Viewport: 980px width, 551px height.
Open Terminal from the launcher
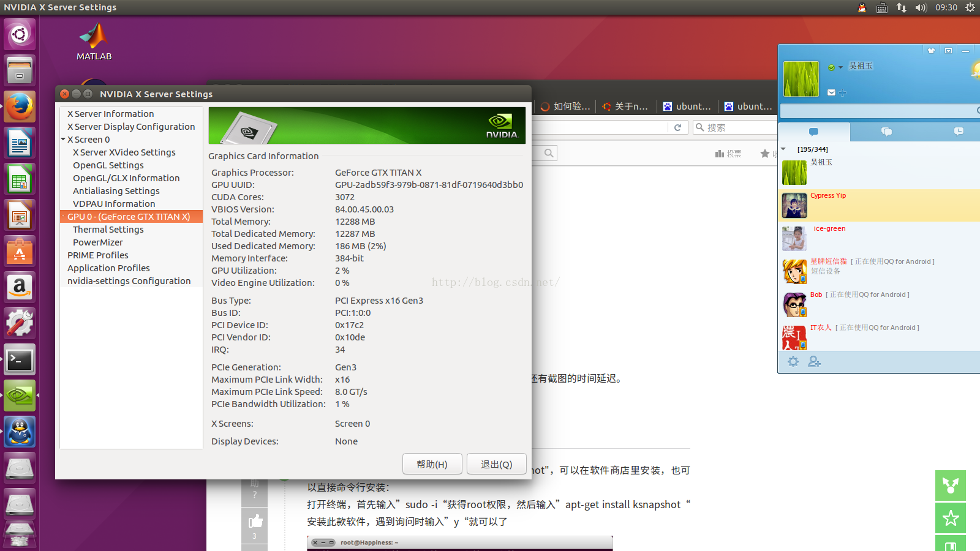pos(20,359)
